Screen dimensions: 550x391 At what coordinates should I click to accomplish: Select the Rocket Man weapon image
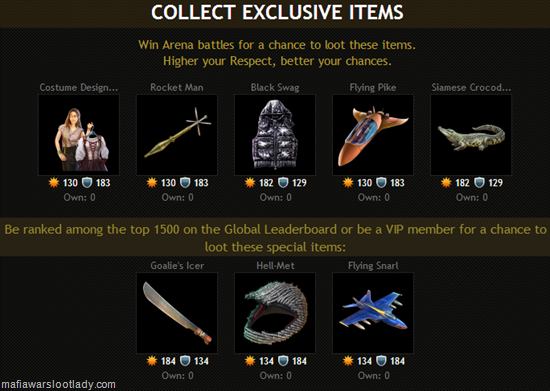(x=177, y=135)
